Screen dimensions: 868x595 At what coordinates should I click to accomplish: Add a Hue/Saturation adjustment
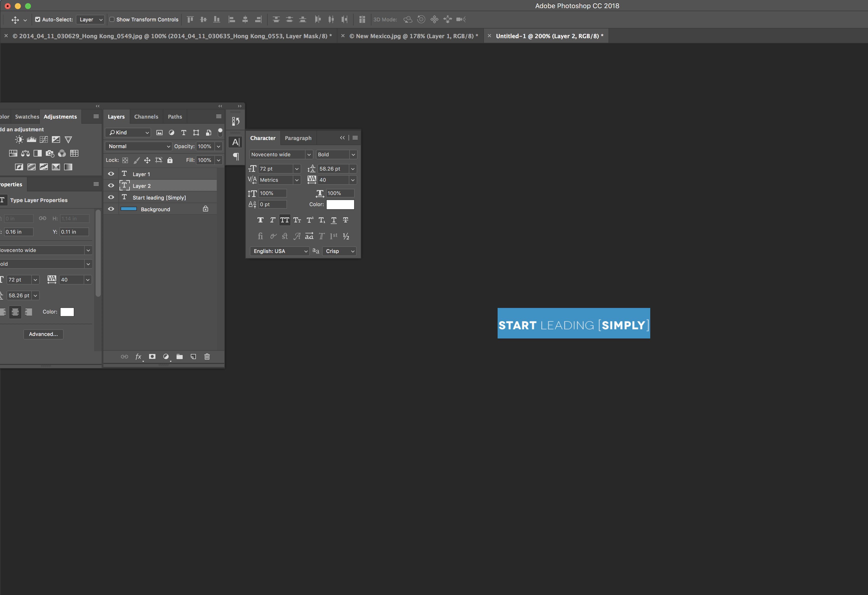click(13, 153)
